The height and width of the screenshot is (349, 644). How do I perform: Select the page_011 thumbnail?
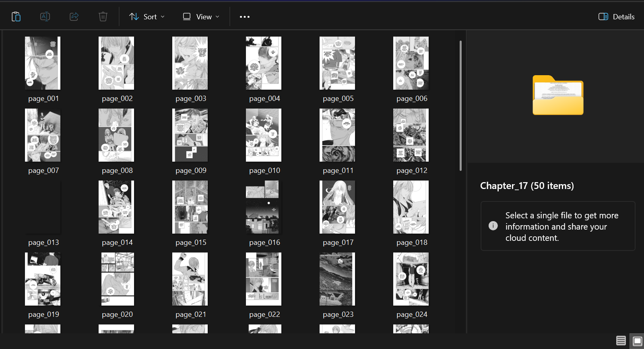[x=337, y=135]
